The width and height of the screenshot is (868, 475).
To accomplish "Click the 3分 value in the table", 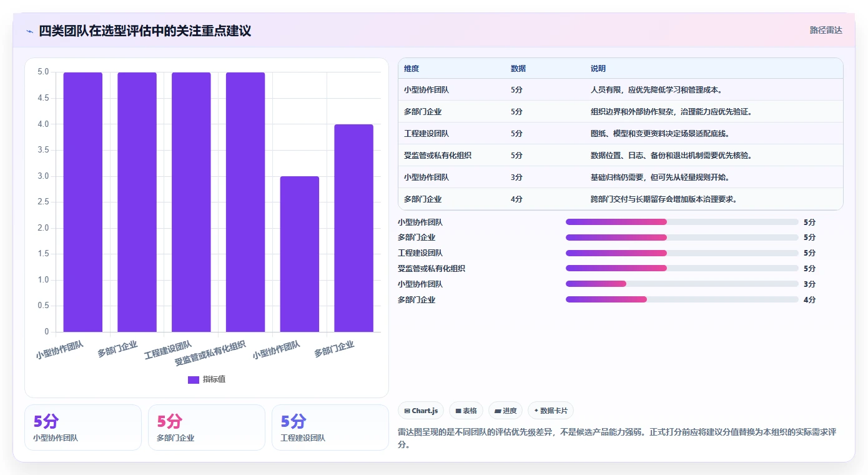I will click(x=516, y=177).
